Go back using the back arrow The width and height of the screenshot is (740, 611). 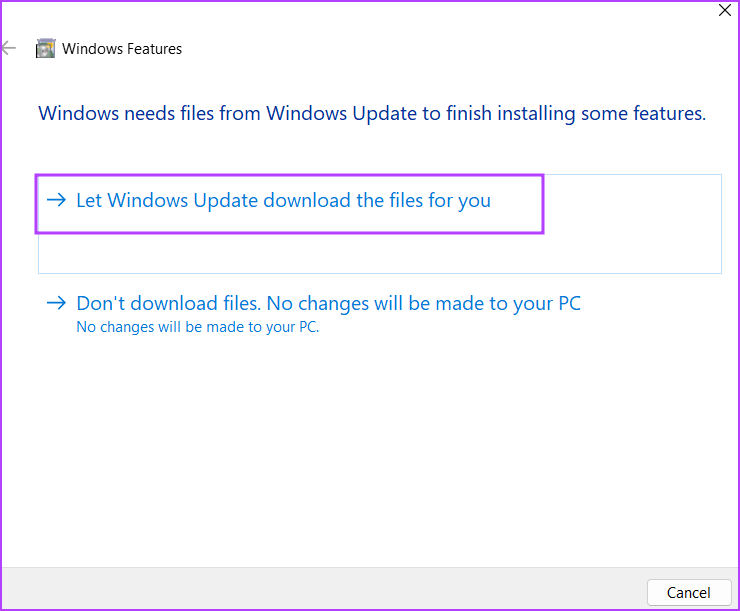(x=8, y=48)
